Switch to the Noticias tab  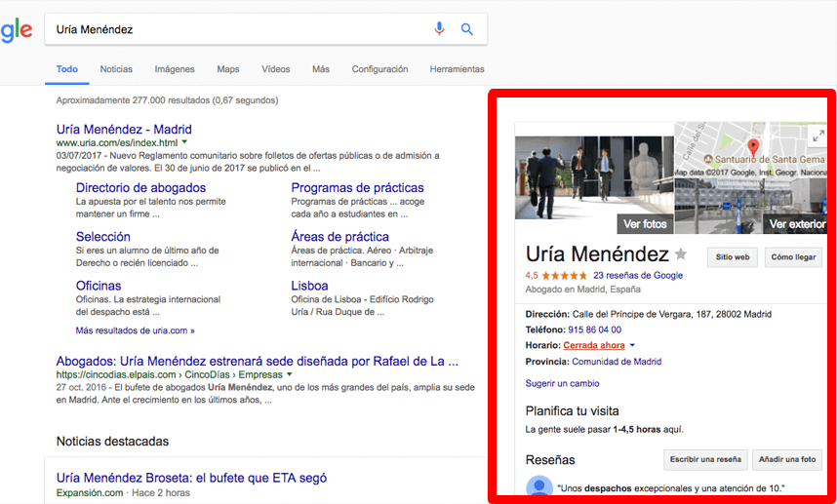point(116,69)
